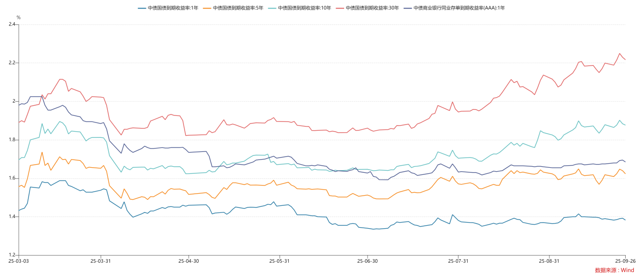Click the 25-09-26 end date label
Image resolution: width=644 pixels, height=278 pixels.
point(625,261)
